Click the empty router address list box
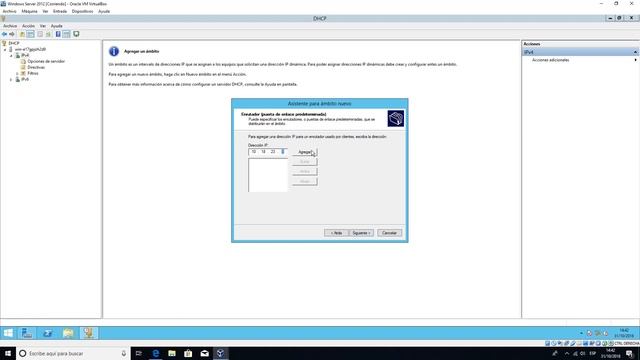This screenshot has height=360, width=640. (268, 175)
